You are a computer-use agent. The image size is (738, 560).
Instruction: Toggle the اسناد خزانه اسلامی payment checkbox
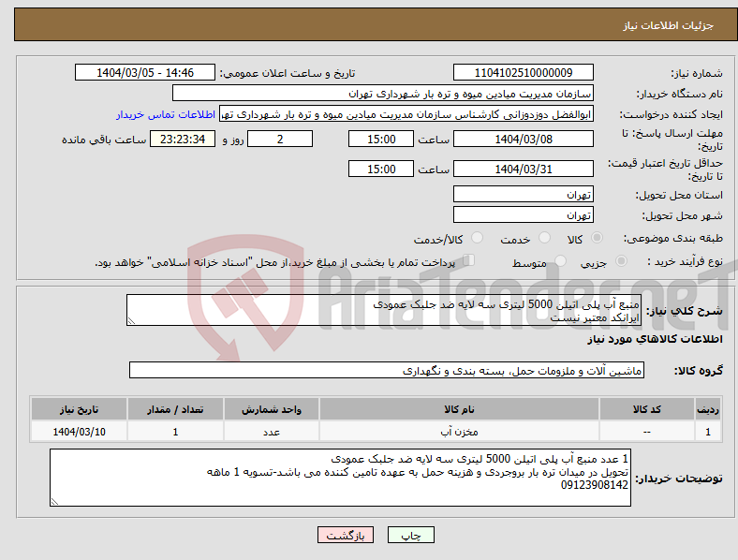point(468,259)
